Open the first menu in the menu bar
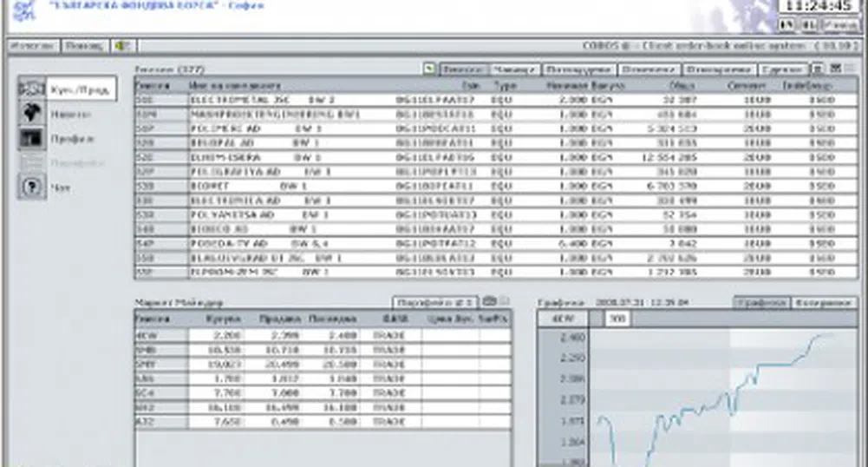 pyautogui.click(x=32, y=45)
